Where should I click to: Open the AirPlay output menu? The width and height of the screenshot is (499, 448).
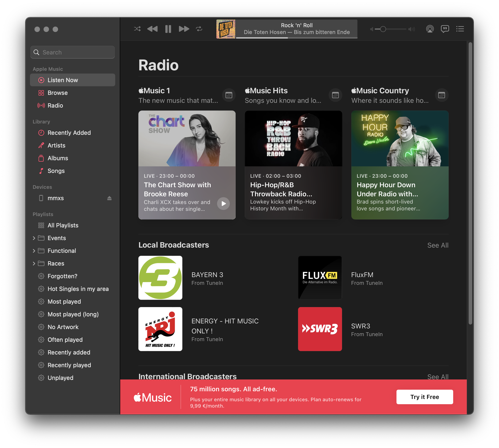pos(430,29)
